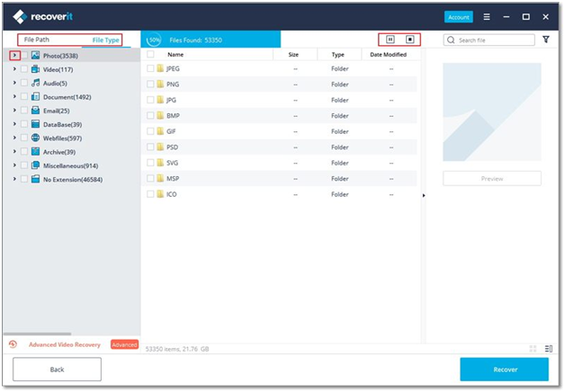Open the hamburger menu in title bar
565x392 pixels.
click(487, 16)
